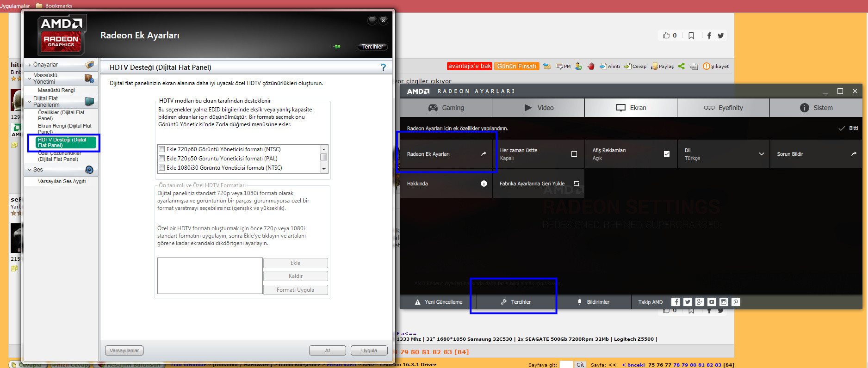
Task: Collapse Dijital Flat Panellerim section
Action: (x=30, y=101)
